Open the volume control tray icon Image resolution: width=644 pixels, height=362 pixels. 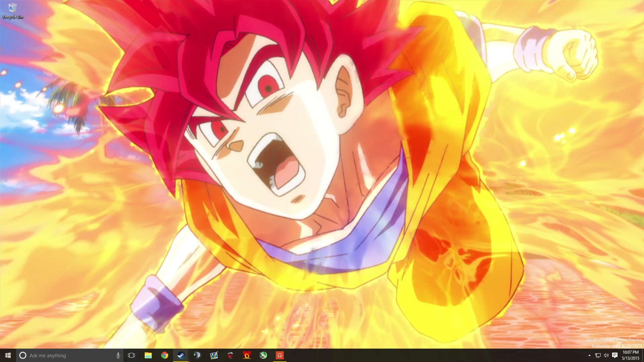tap(606, 355)
